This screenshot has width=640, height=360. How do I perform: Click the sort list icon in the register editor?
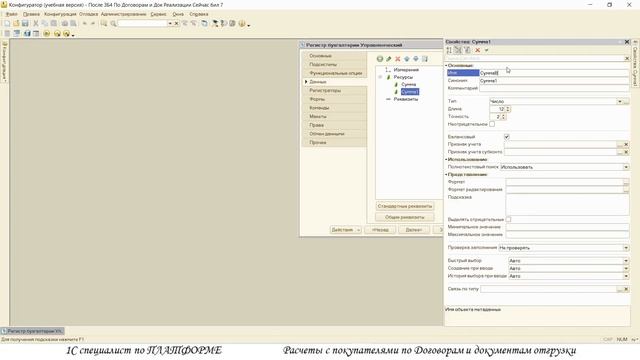424,59
